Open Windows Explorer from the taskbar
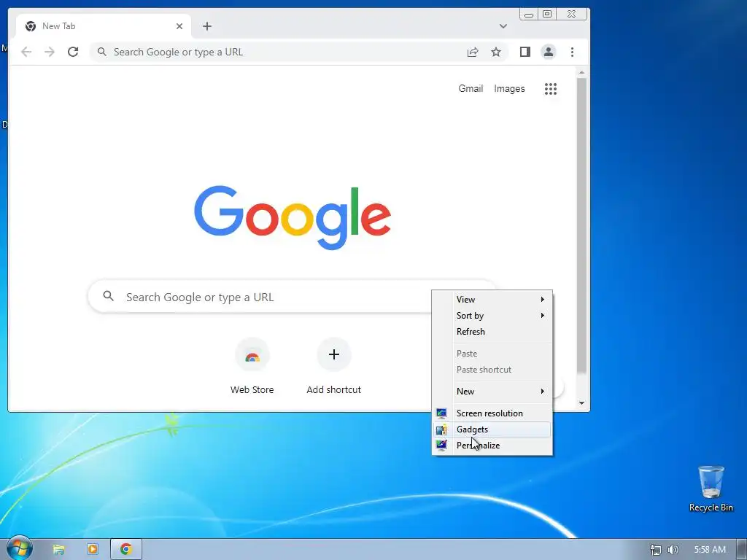The height and width of the screenshot is (560, 747). (58, 549)
